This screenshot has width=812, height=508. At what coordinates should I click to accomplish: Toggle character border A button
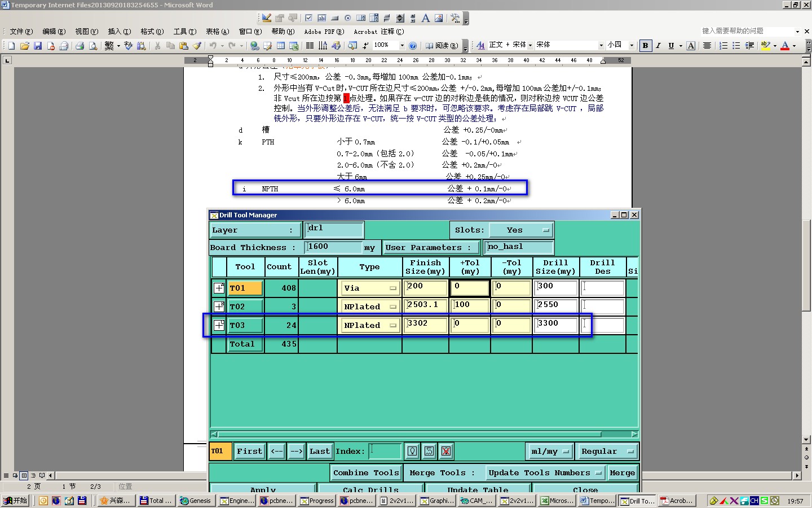[691, 46]
